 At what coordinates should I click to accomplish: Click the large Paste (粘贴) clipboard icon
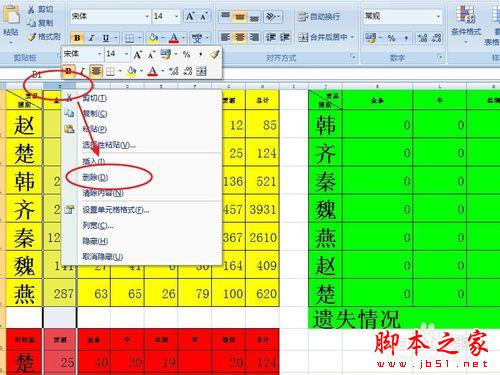[x=11, y=14]
